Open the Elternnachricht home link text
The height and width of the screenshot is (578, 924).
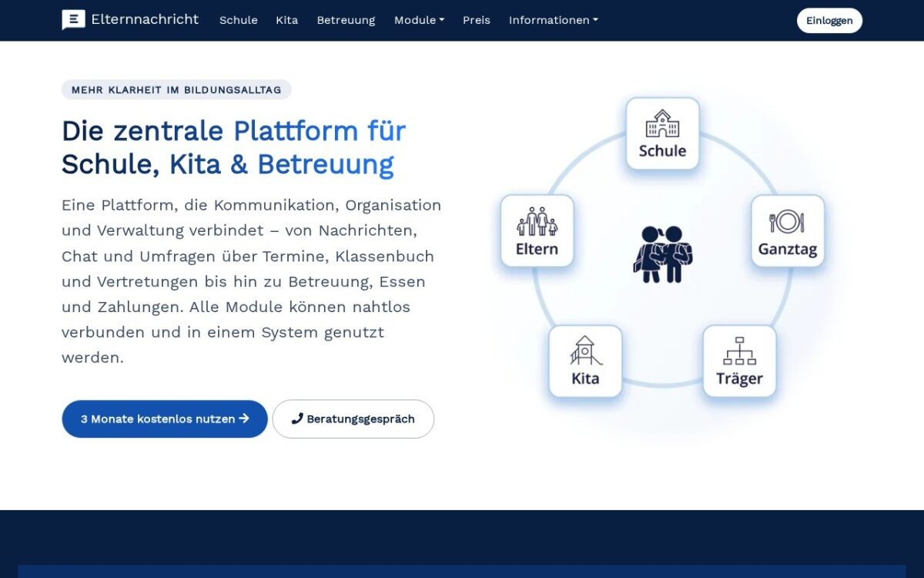(x=145, y=19)
